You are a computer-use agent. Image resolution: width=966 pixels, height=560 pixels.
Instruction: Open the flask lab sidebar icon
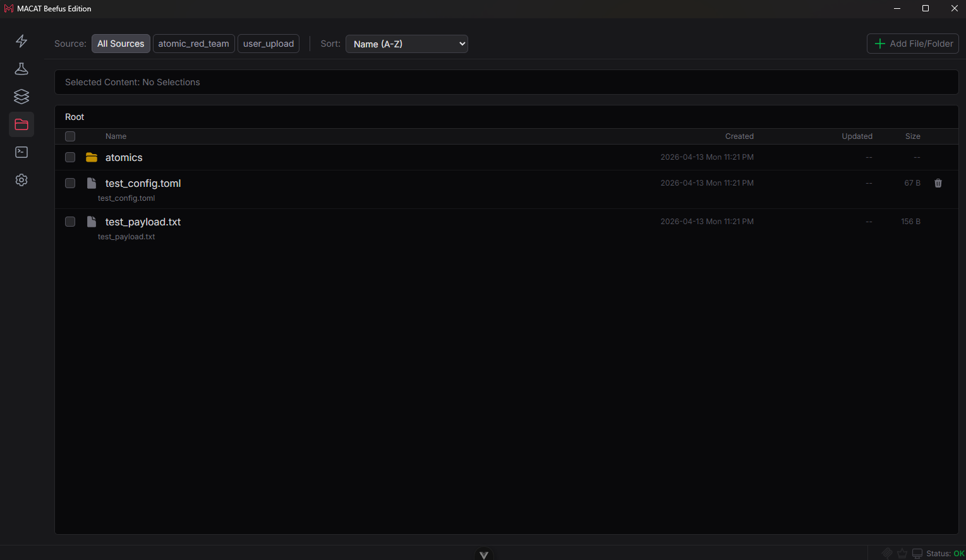21,69
